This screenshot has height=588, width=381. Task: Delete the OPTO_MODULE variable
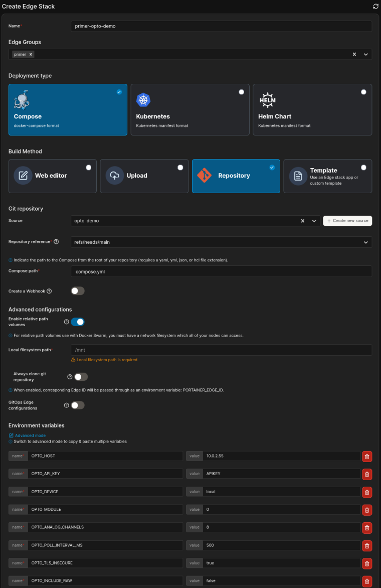tap(367, 510)
